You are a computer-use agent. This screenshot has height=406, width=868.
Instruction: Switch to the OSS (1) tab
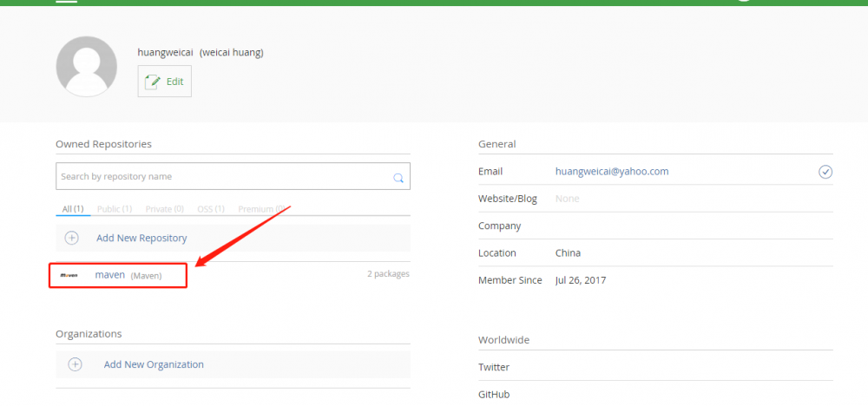click(x=211, y=209)
